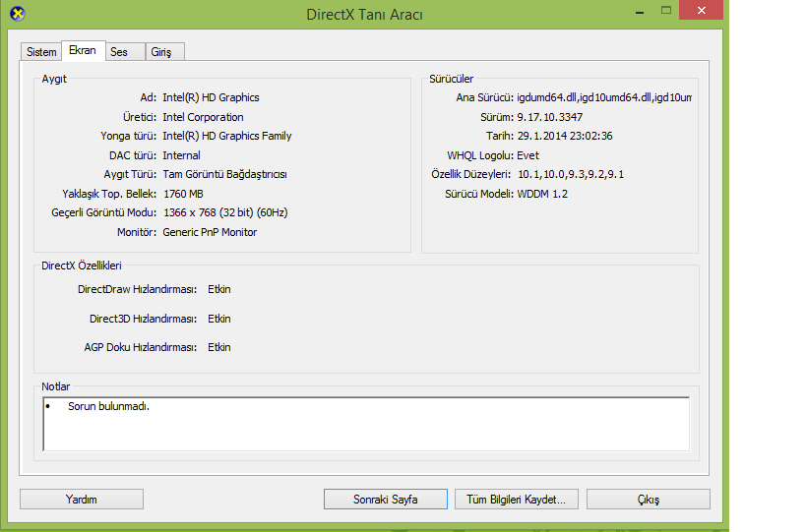Click the Geçerli Görüntü Modu label

104,212
